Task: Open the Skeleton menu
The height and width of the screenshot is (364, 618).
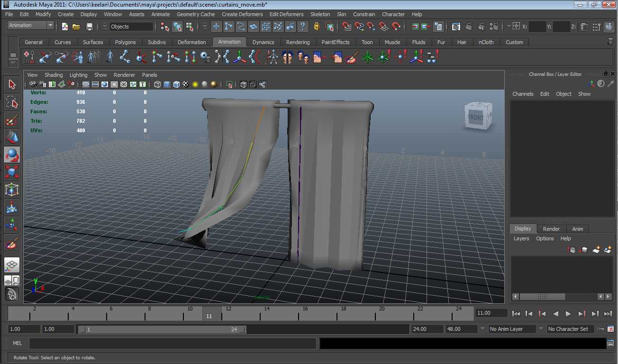Action: pyautogui.click(x=320, y=14)
